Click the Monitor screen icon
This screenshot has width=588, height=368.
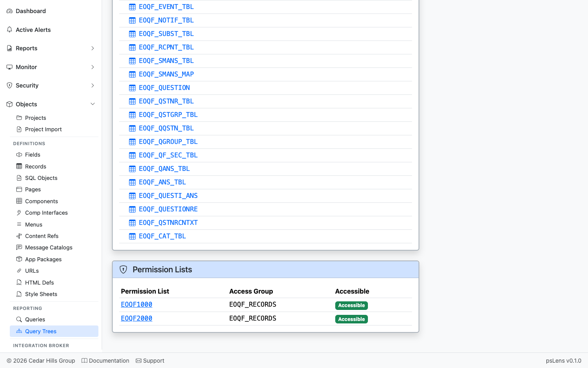[9, 67]
